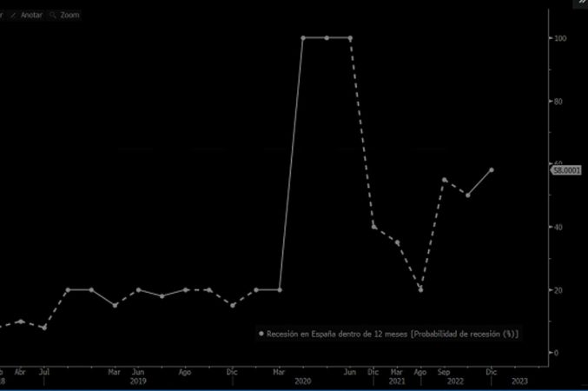This screenshot has height=391, width=588.
Task: Click the Jul month label on the x-axis
Action: point(43,371)
